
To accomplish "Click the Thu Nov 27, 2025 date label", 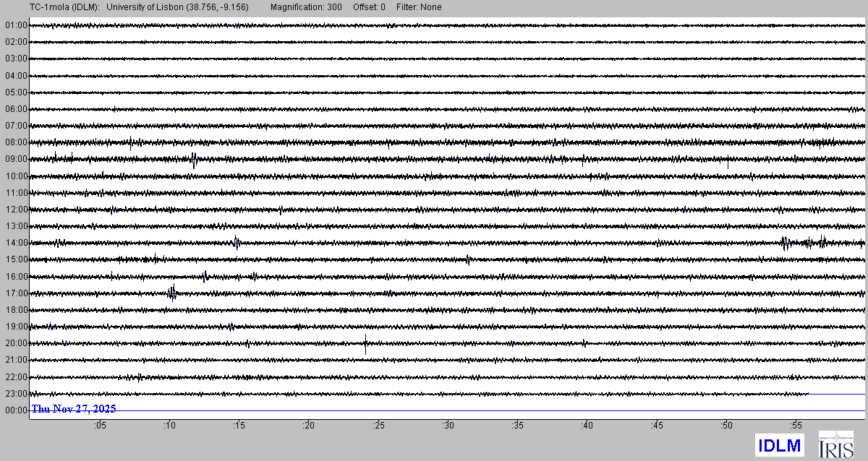I will coord(74,409).
